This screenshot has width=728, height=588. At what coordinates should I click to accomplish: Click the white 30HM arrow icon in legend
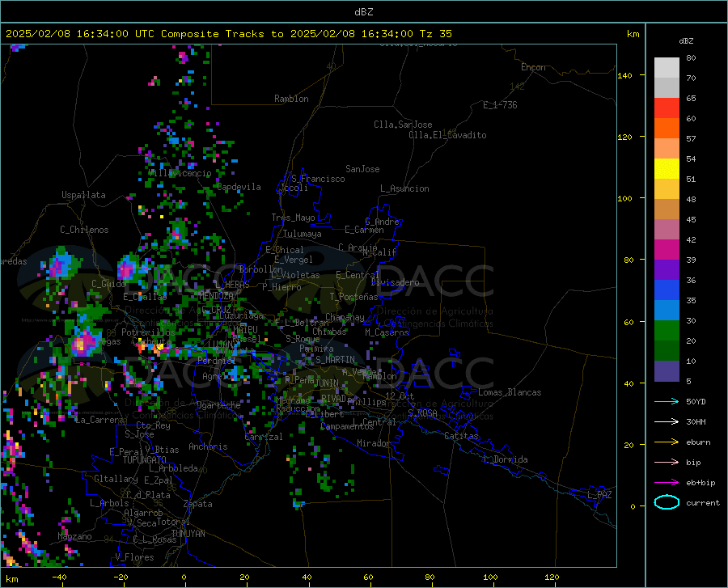pyautogui.click(x=667, y=421)
